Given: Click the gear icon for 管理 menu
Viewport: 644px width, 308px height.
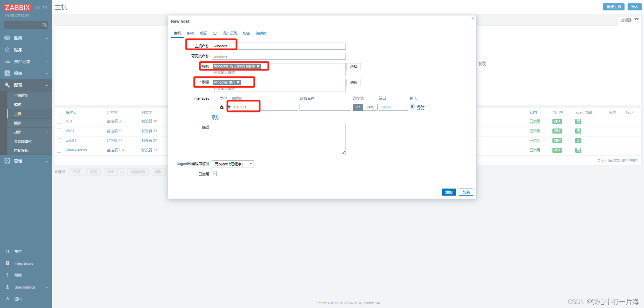Looking at the screenshot, I should pyautogui.click(x=7, y=161).
